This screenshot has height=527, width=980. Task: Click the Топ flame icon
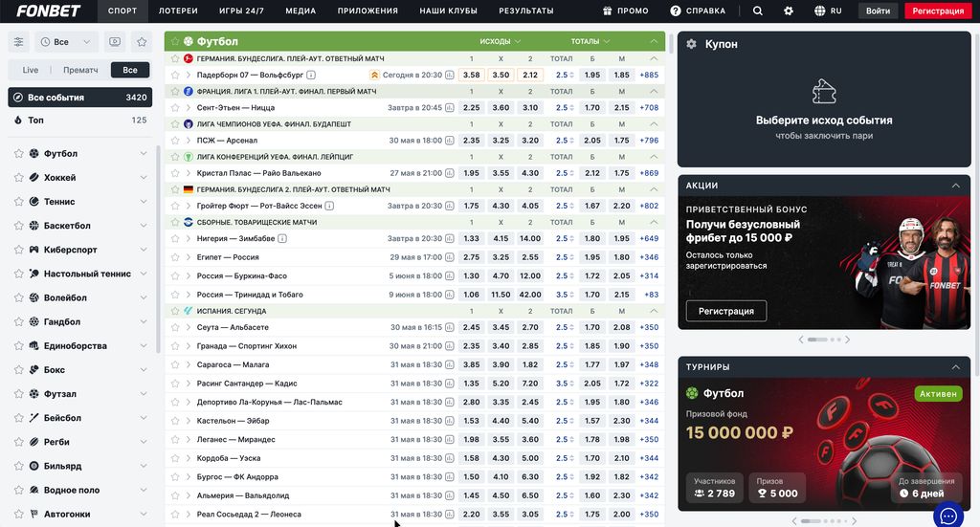[18, 120]
